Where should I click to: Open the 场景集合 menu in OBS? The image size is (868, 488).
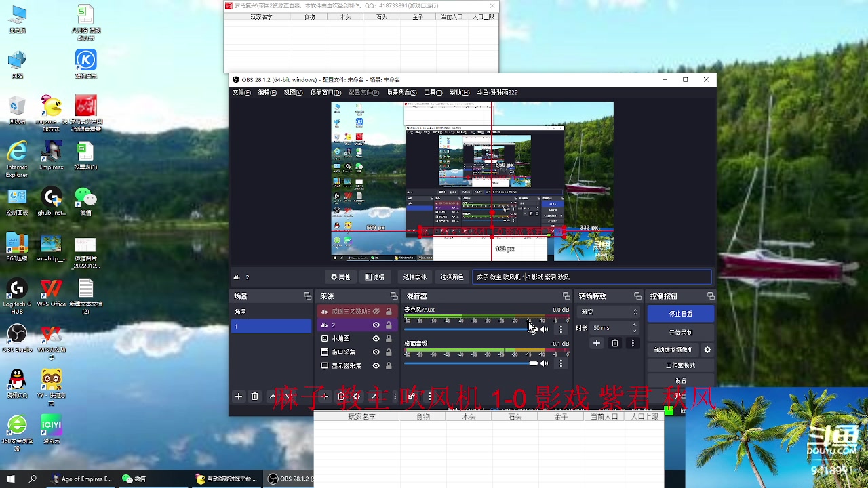coord(401,92)
